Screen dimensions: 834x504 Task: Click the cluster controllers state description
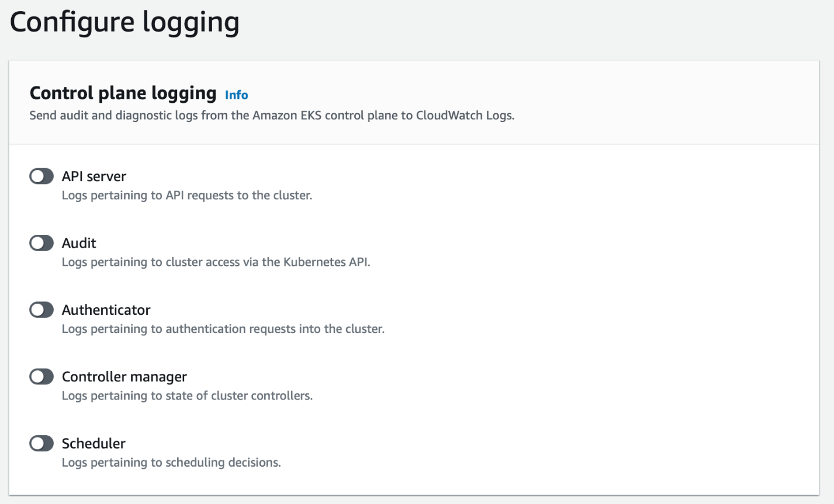187,396
